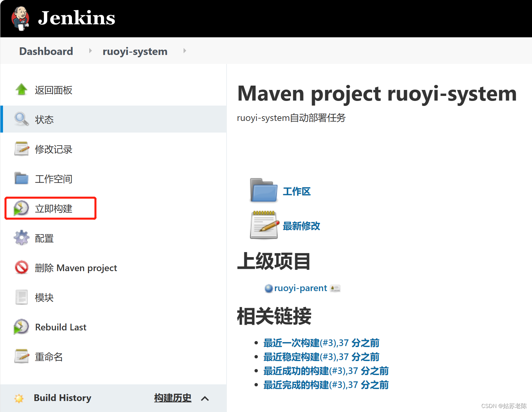This screenshot has height=412, width=532.
Task: Click the magnifier icon beside 状态
Action: click(22, 119)
